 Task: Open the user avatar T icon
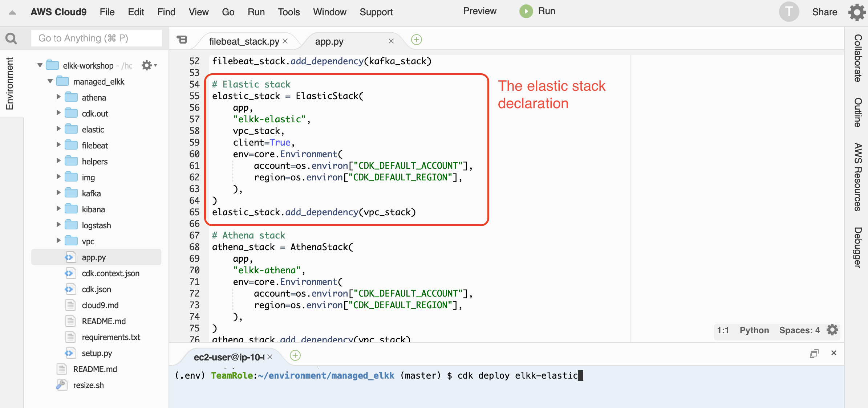click(789, 12)
